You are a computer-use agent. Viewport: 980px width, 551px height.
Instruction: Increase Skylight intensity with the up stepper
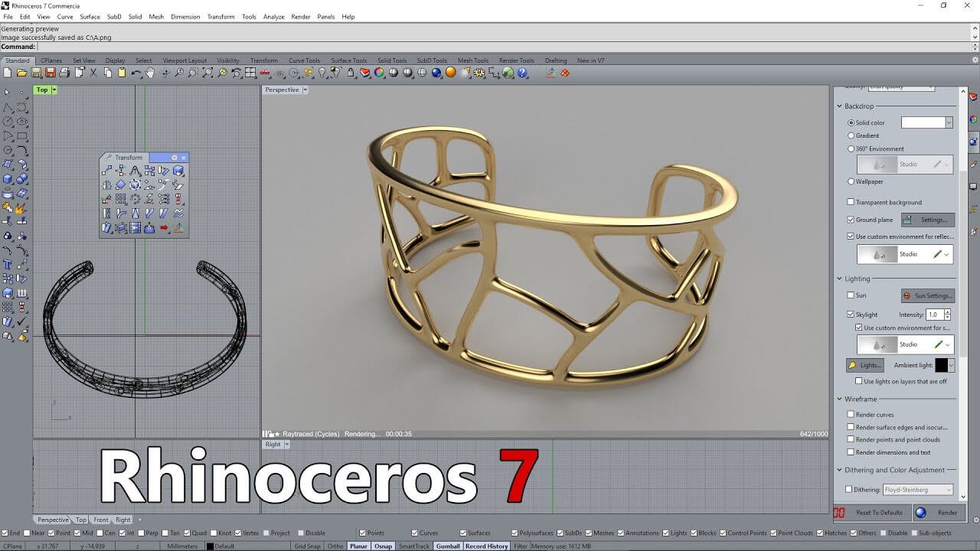(x=947, y=311)
